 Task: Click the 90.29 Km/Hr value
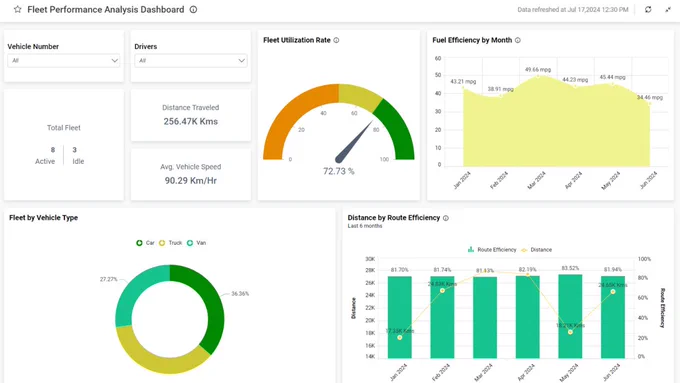click(191, 180)
